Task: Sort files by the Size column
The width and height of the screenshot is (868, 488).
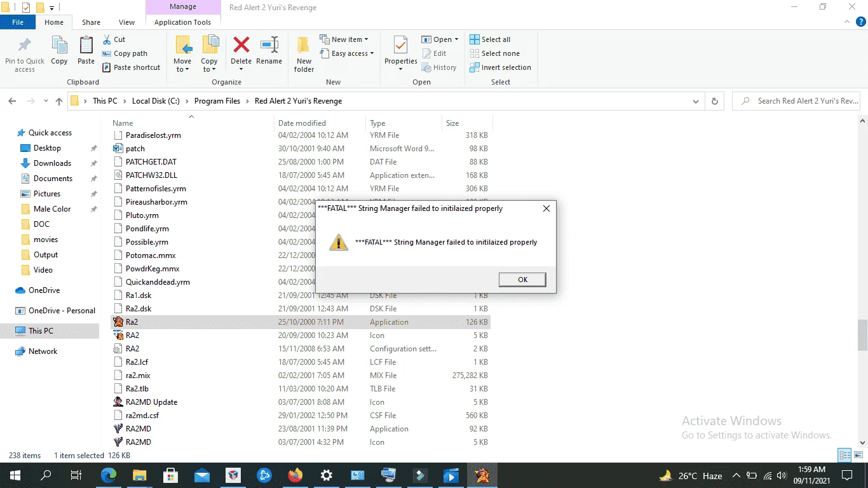Action: pyautogui.click(x=466, y=123)
